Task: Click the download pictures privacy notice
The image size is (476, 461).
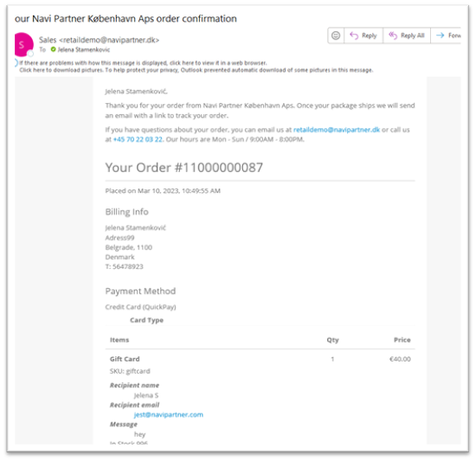Action: tap(196, 70)
